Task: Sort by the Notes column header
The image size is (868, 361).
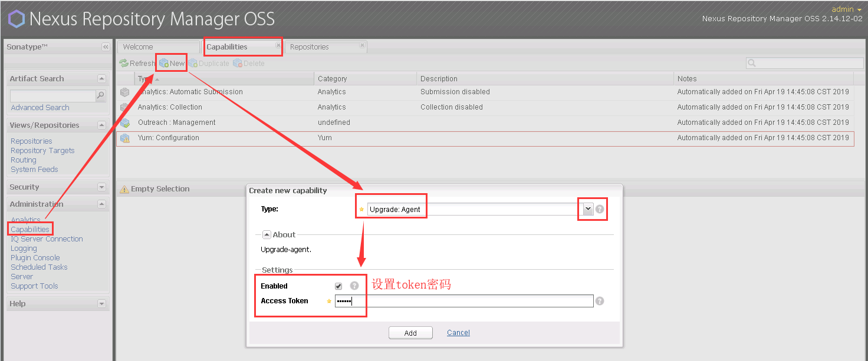Action: click(x=764, y=78)
